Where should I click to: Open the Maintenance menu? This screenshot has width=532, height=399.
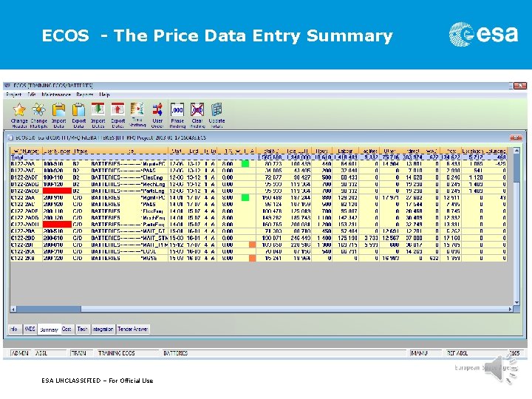coord(56,95)
